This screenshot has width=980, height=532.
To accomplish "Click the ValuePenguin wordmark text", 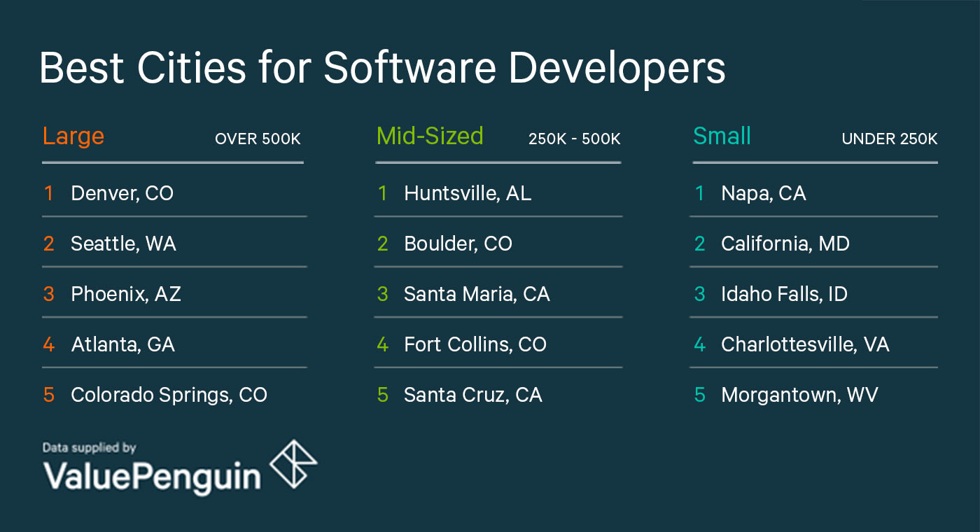I will [152, 477].
